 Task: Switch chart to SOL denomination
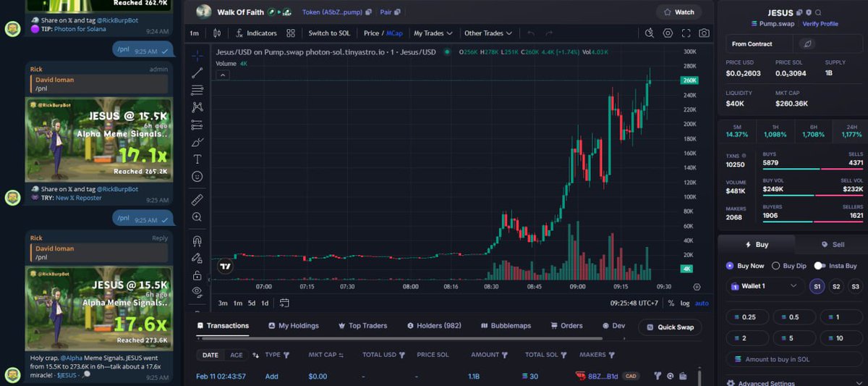tap(329, 33)
